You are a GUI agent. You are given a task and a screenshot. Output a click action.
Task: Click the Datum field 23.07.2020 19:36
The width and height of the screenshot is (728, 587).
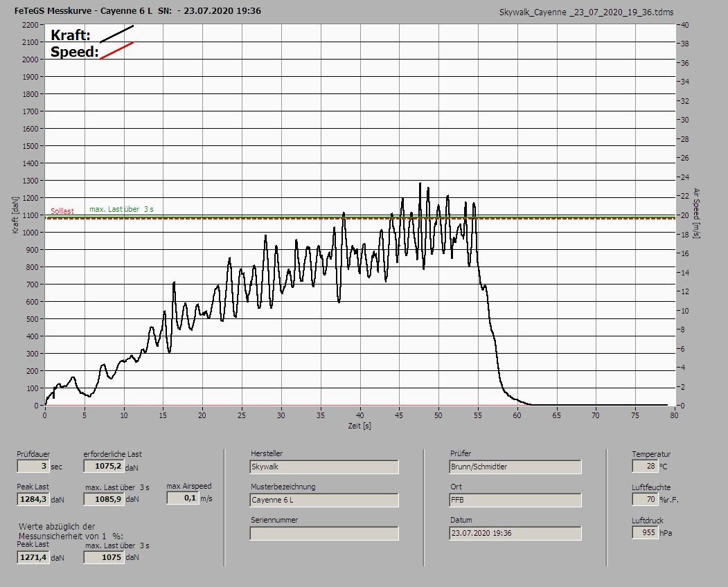pyautogui.click(x=515, y=534)
